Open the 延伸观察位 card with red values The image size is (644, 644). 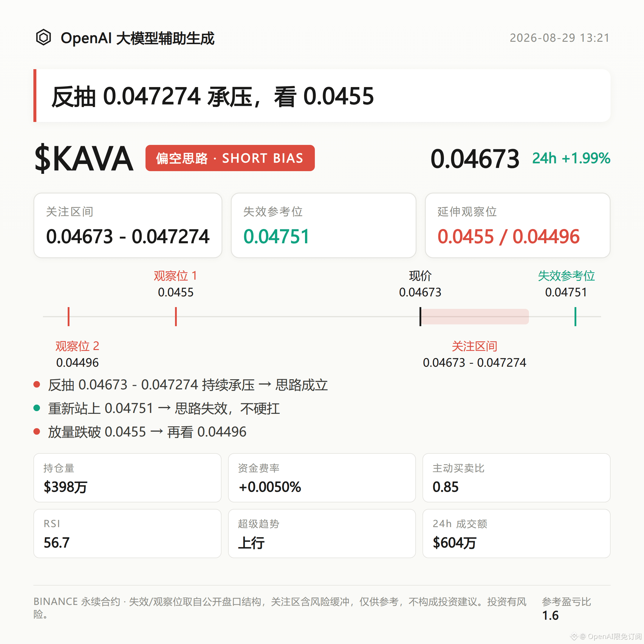pyautogui.click(x=518, y=225)
